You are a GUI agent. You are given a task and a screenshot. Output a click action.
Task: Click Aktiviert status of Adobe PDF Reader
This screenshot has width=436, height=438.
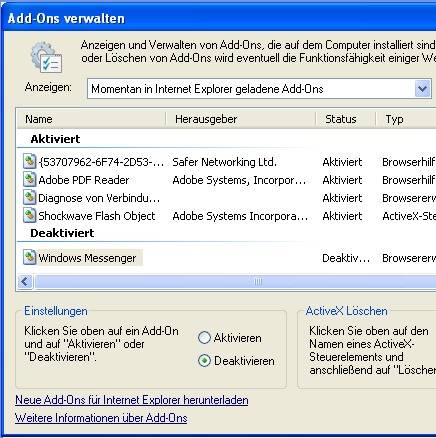point(342,180)
